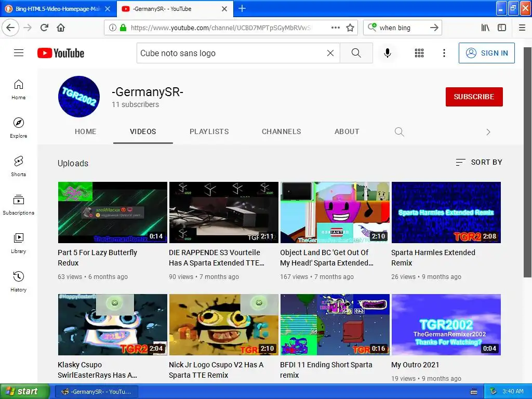Open 'BFDI 11 Ending Short Sparta remix' title
The height and width of the screenshot is (399, 532).
coord(326,370)
